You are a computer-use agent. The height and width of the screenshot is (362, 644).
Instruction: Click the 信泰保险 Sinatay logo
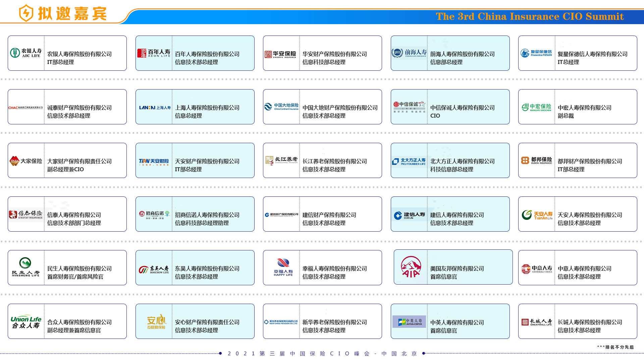(x=26, y=215)
